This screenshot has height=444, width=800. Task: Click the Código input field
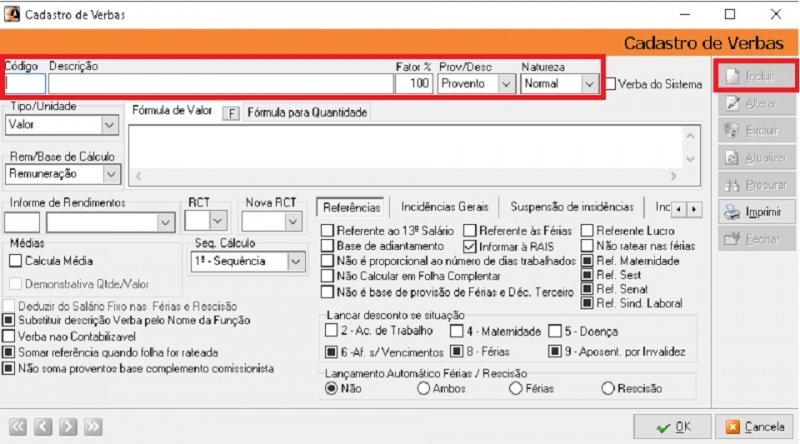point(25,84)
